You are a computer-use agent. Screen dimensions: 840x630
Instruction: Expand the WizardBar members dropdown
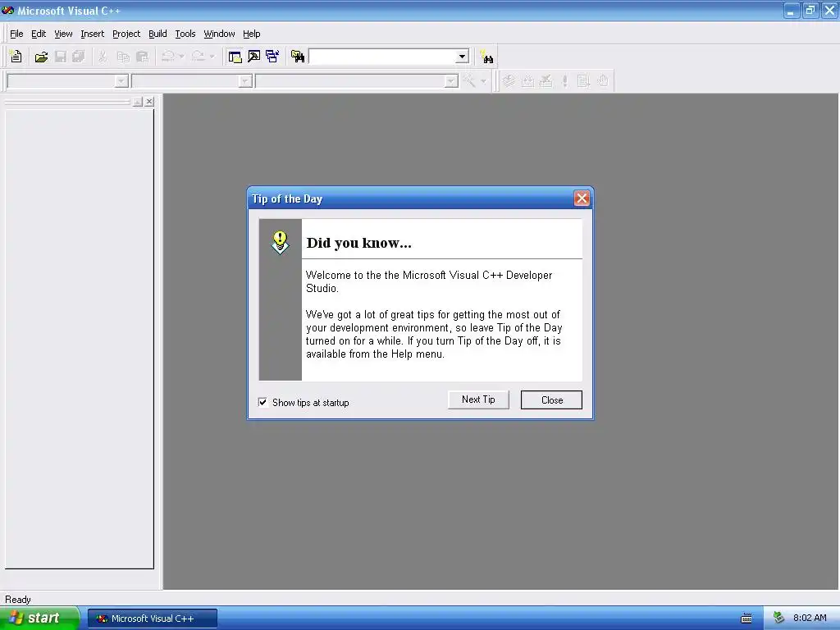(x=451, y=81)
